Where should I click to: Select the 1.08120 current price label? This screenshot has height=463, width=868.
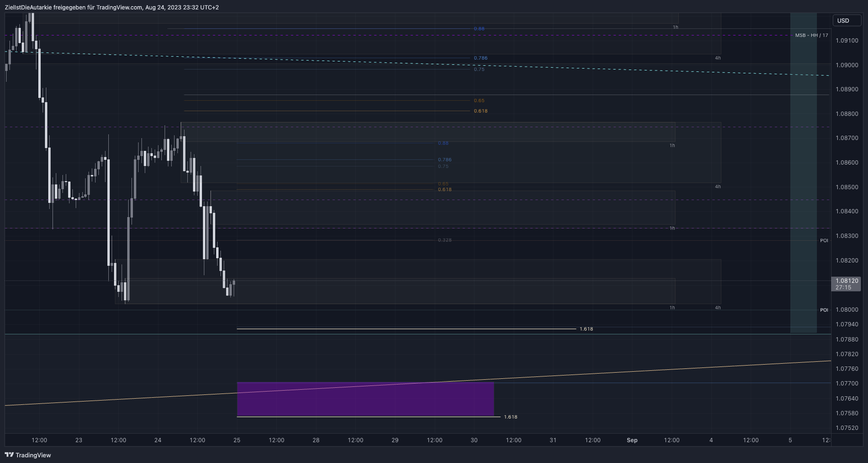pyautogui.click(x=847, y=280)
